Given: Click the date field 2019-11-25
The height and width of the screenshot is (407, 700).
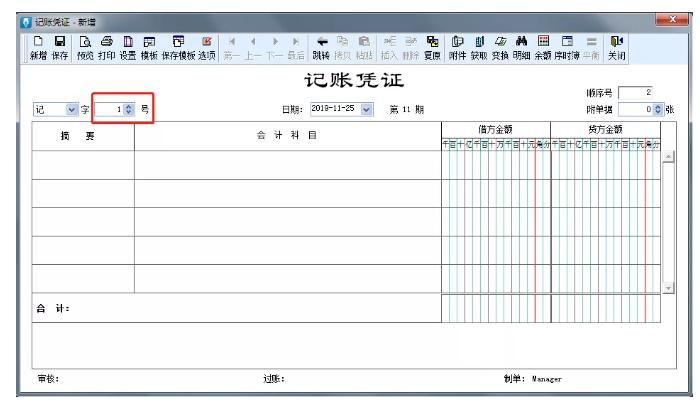Looking at the screenshot, I should tap(336, 109).
